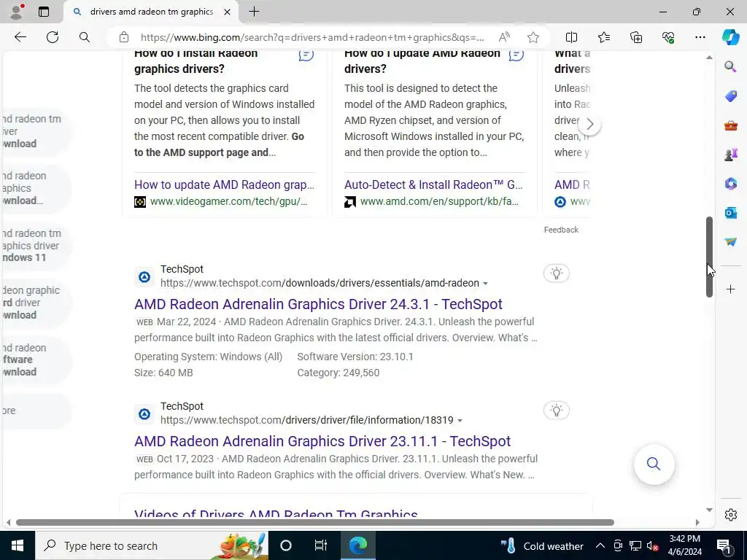747x560 pixels.
Task: Open Copilot in the sidebar
Action: (730, 37)
